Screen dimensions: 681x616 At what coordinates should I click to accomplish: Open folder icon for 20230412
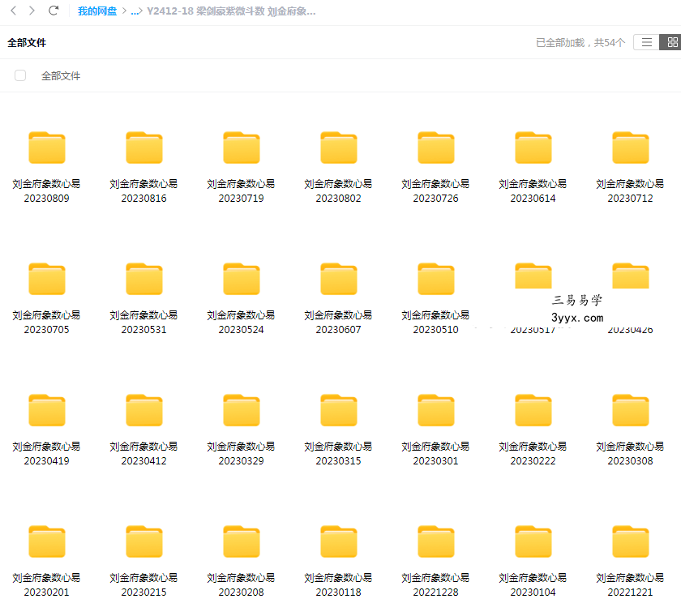(144, 411)
